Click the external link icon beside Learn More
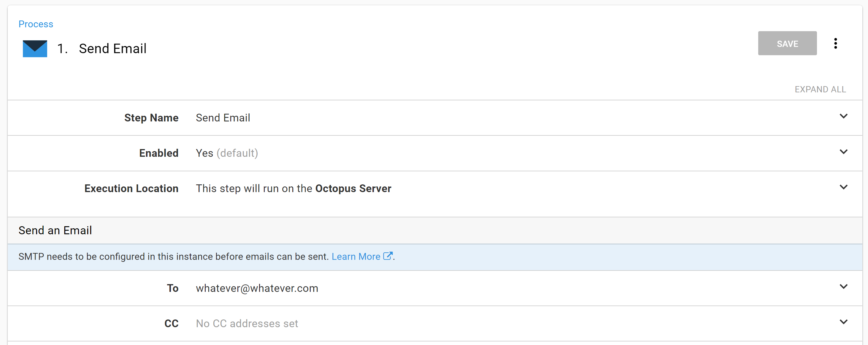Viewport: 868px width, 345px height. tap(388, 256)
